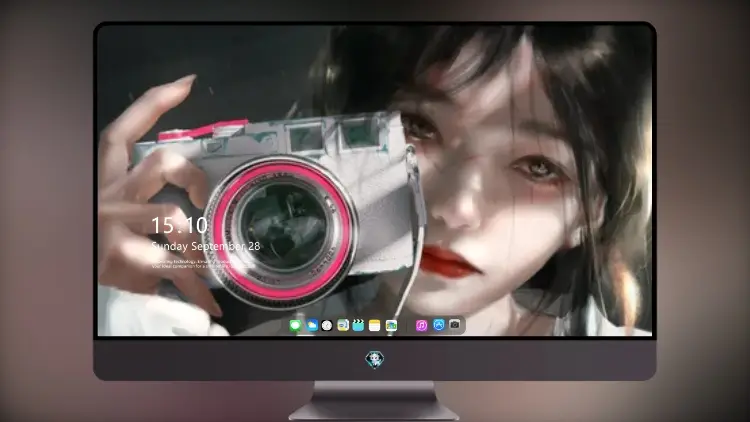Viewport: 750px width, 422px height.
Task: Open the pink iTunes music app
Action: coord(421,326)
